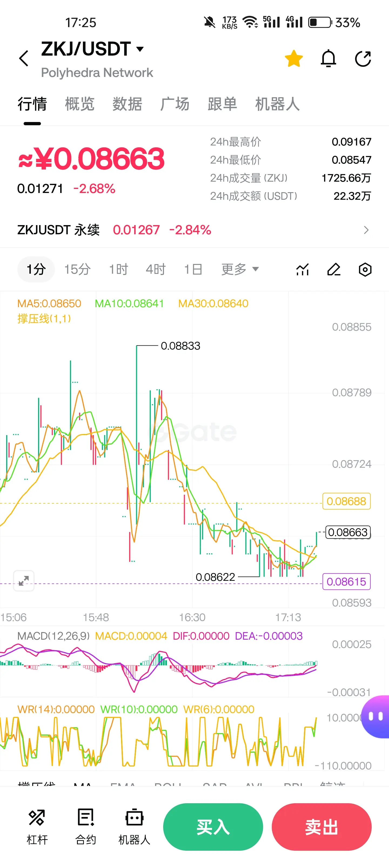Select the 15分 chart interval

[77, 269]
